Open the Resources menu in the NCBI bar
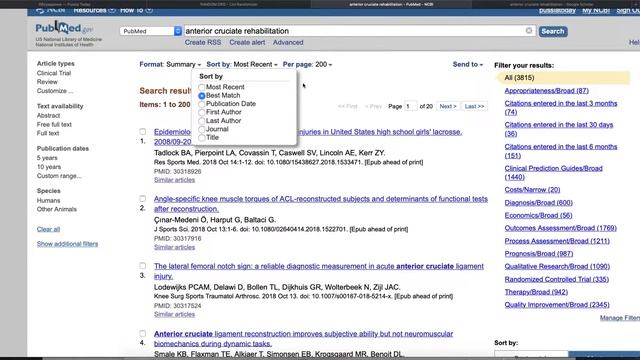Image resolution: width=640 pixels, height=360 pixels. pyautogui.click(x=94, y=10)
